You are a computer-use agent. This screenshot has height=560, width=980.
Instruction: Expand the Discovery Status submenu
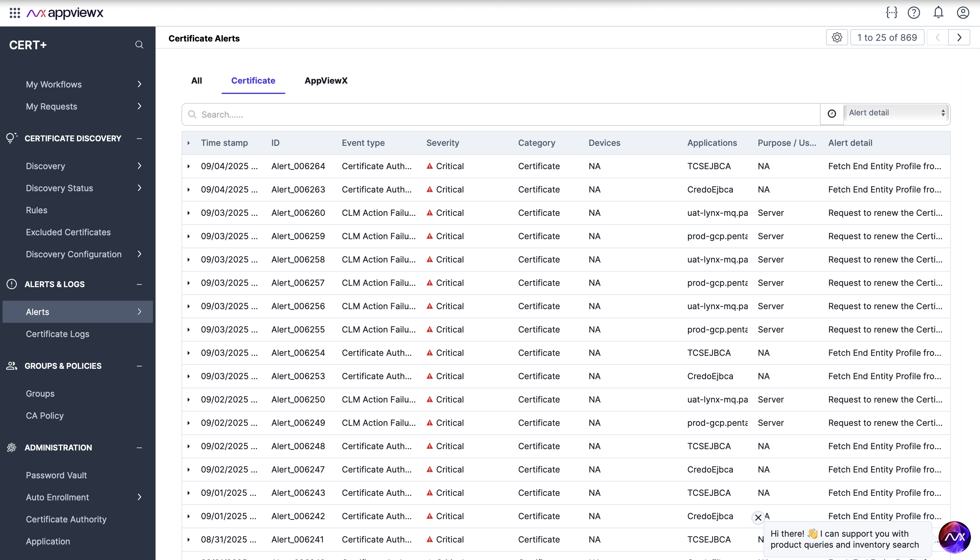click(139, 188)
